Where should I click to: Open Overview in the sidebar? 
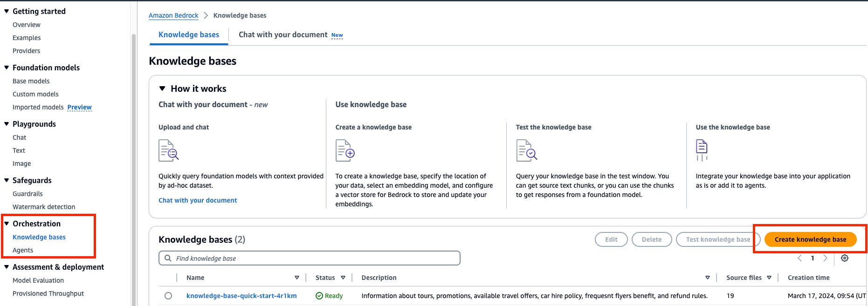[x=27, y=25]
